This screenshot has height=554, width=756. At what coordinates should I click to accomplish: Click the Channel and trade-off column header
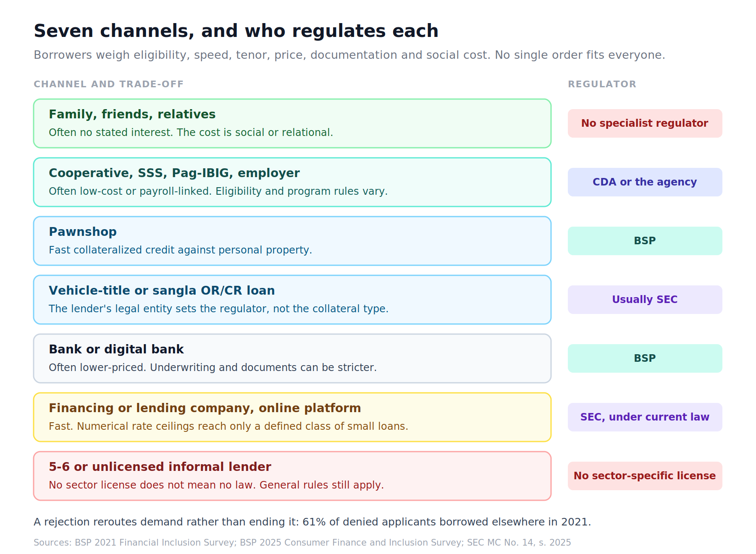point(108,84)
